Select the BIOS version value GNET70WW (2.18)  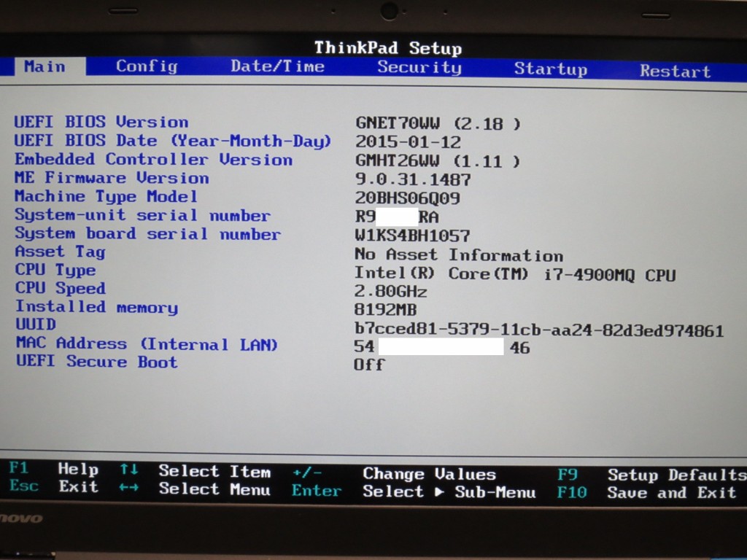pos(438,124)
